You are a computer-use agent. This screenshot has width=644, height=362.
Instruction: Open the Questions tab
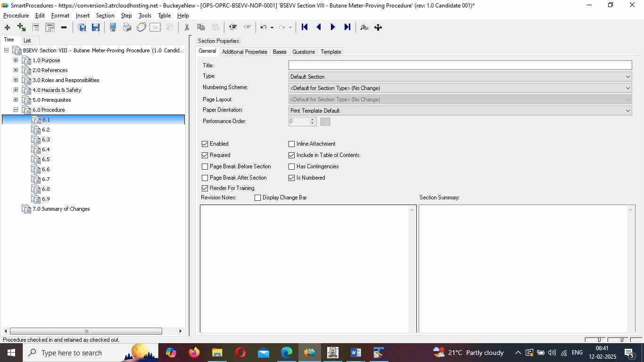pos(303,52)
